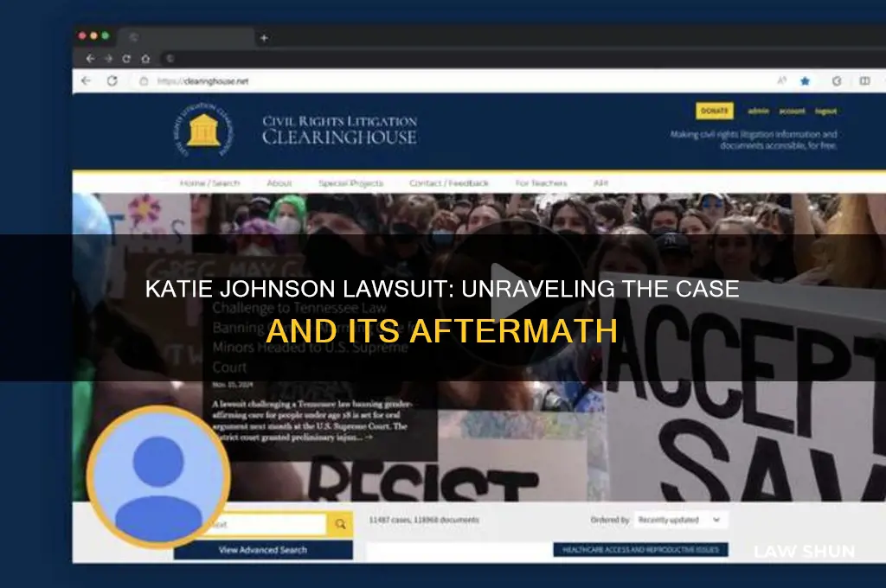
Task: Click the cases and documents count text
Action: [424, 520]
